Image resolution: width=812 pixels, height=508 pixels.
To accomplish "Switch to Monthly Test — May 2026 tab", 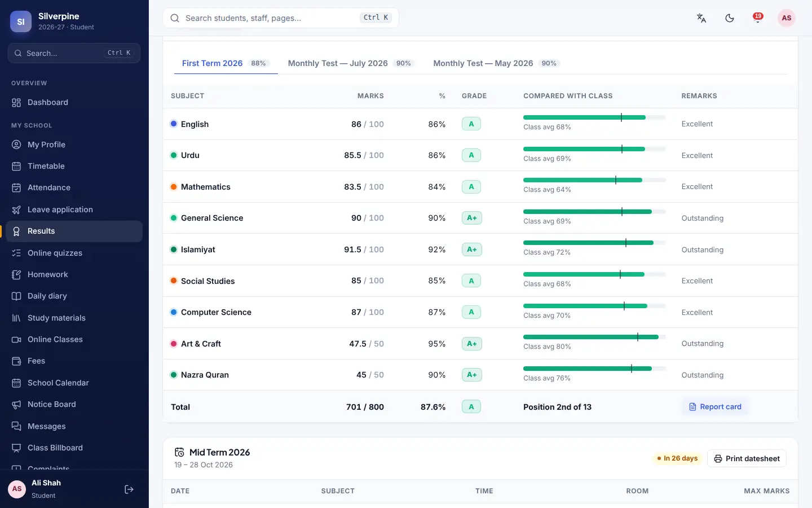I will coord(496,63).
